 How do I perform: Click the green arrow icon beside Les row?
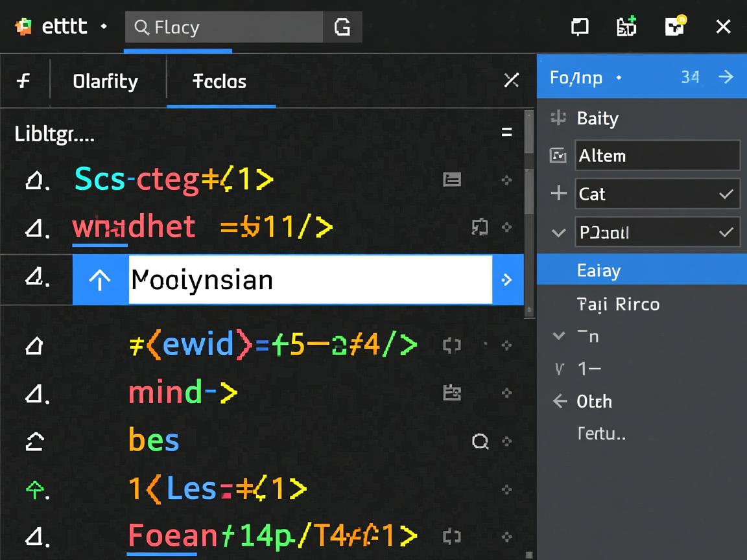[34, 489]
